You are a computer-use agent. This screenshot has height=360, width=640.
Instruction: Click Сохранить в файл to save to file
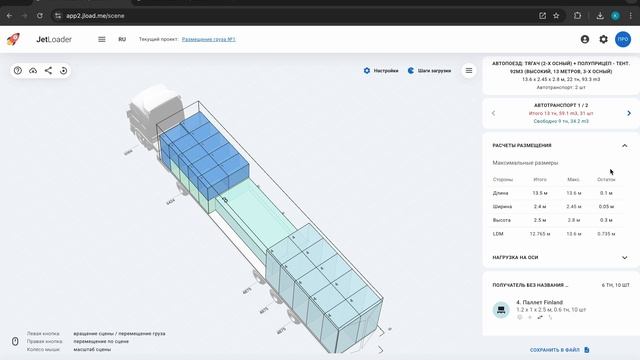coord(555,350)
